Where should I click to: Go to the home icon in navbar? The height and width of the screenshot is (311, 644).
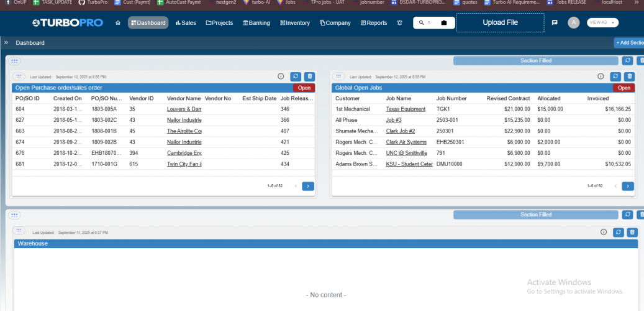tap(118, 23)
